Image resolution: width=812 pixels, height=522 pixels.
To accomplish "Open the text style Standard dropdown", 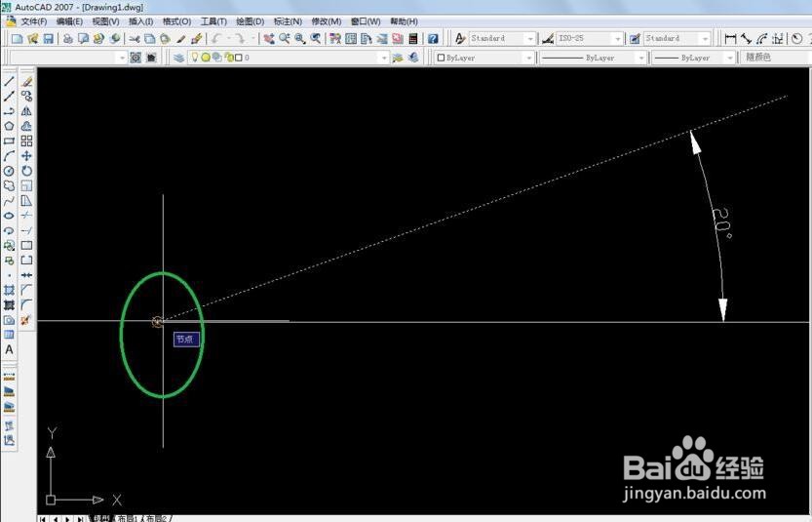I will coord(529,39).
